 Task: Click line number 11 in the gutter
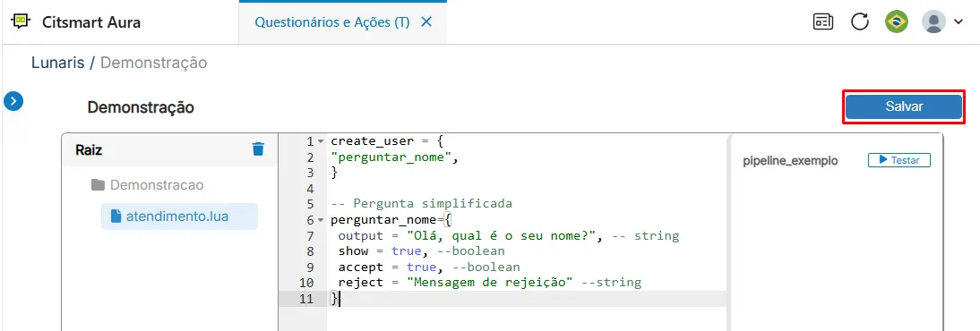click(x=306, y=299)
